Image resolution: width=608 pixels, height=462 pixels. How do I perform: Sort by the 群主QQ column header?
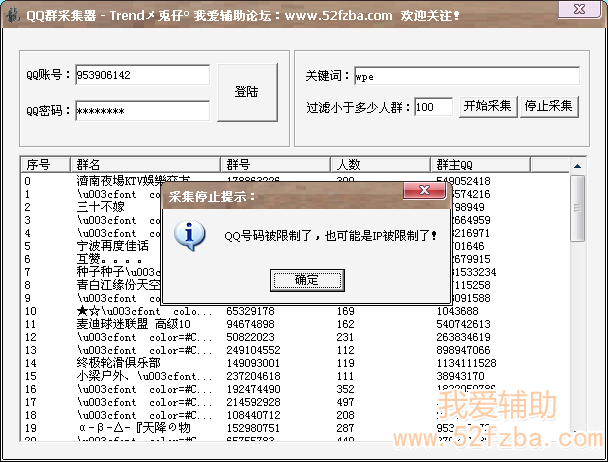480,164
